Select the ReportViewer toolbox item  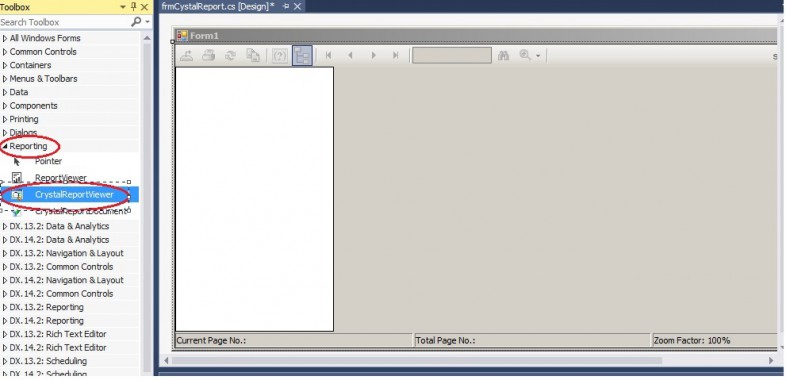point(70,178)
